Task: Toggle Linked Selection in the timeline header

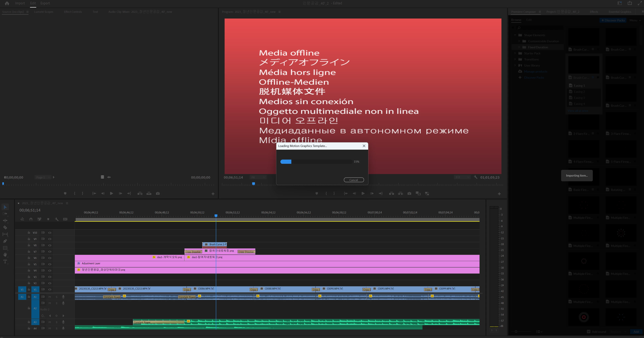Action: coord(39,219)
